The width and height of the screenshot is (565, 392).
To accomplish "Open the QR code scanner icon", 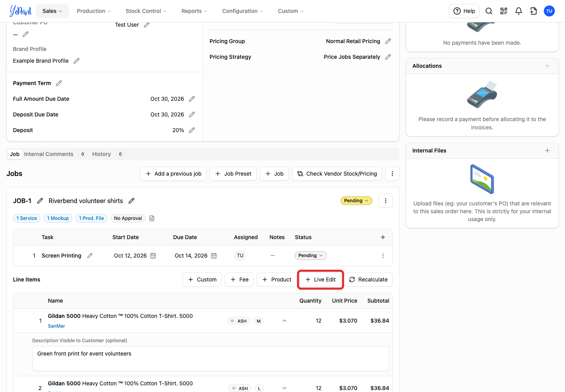I will 504,11.
